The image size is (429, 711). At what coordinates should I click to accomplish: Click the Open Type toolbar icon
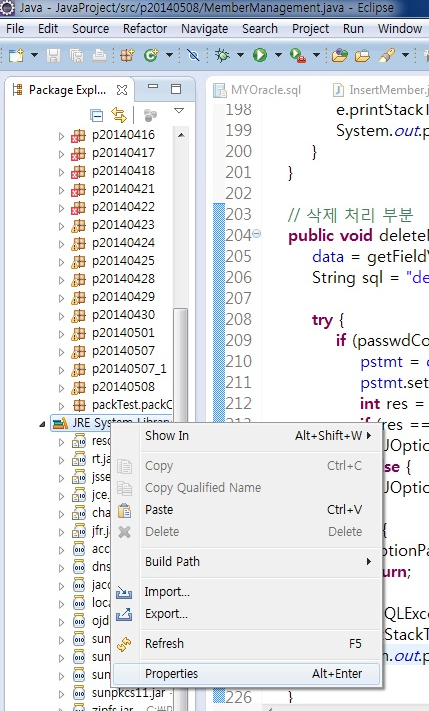[x=340, y=55]
